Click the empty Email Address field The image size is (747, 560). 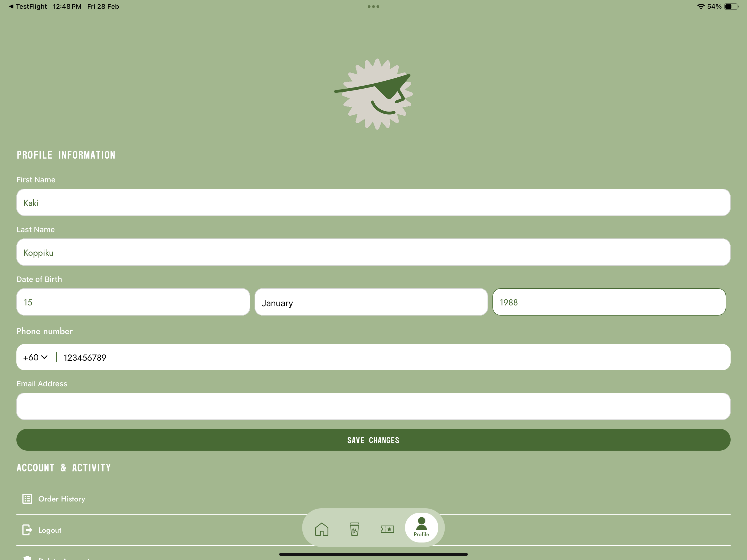pos(373,406)
